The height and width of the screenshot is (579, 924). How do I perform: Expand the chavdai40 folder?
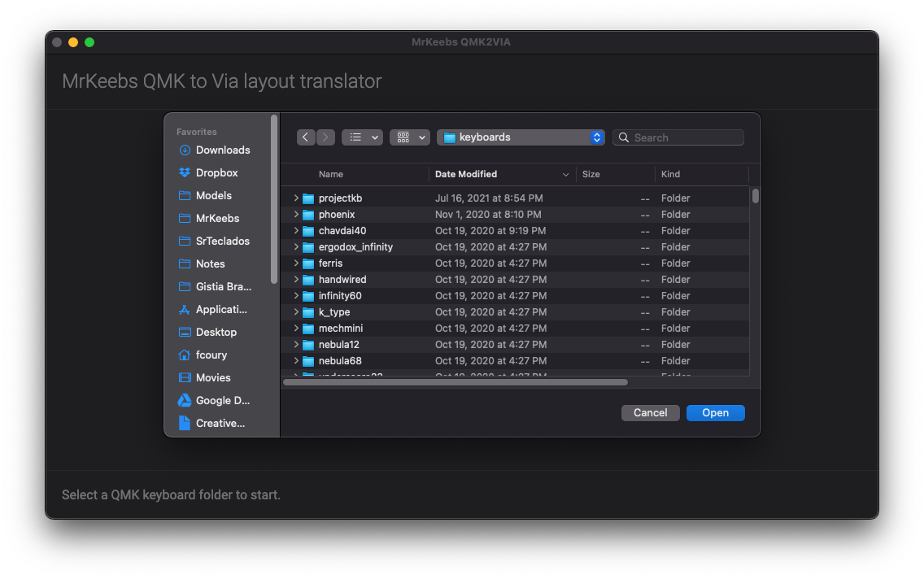point(296,231)
